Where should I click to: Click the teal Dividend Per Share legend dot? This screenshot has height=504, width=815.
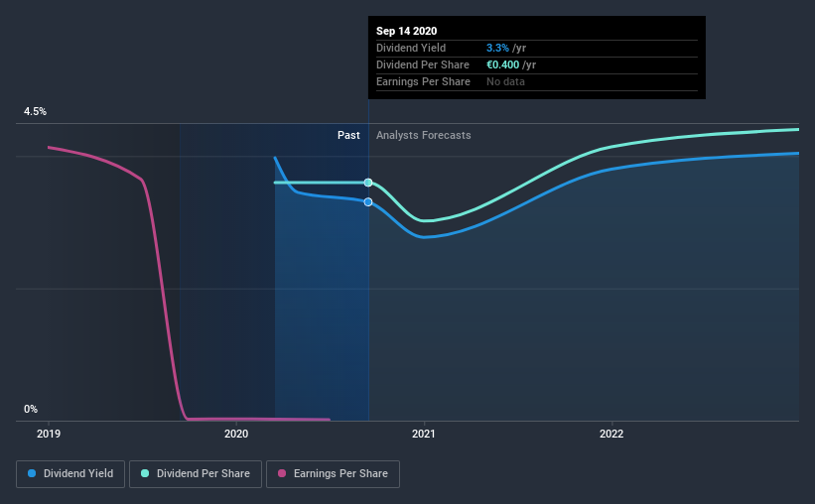tap(145, 473)
